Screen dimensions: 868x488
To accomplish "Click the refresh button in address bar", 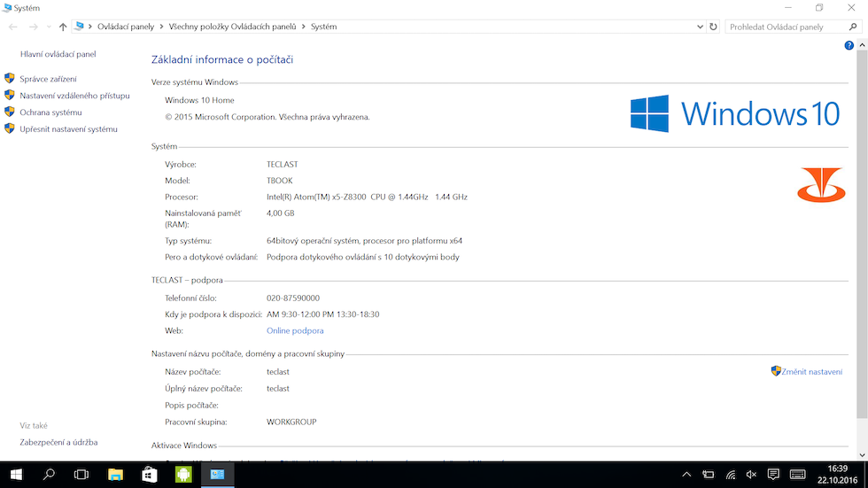I will (714, 27).
